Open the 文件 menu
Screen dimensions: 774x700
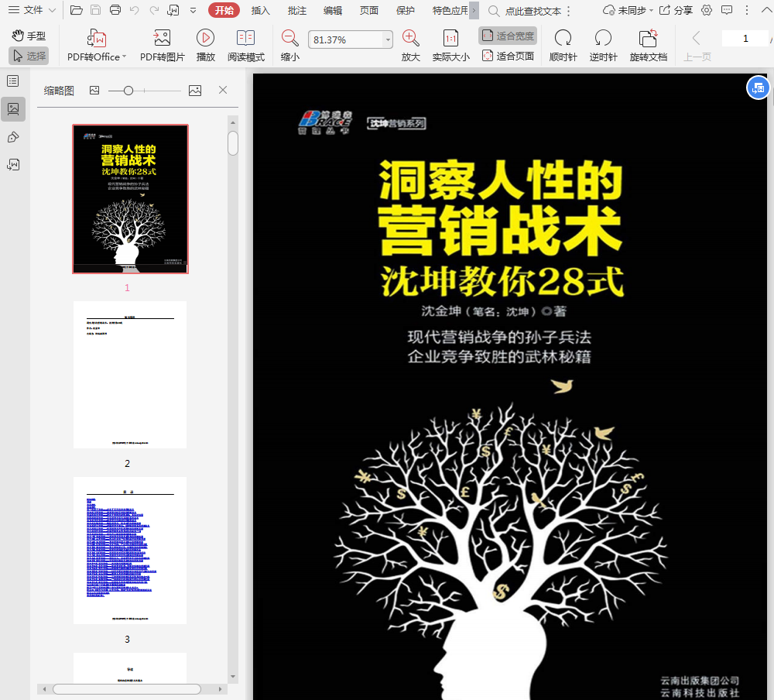click(x=32, y=10)
